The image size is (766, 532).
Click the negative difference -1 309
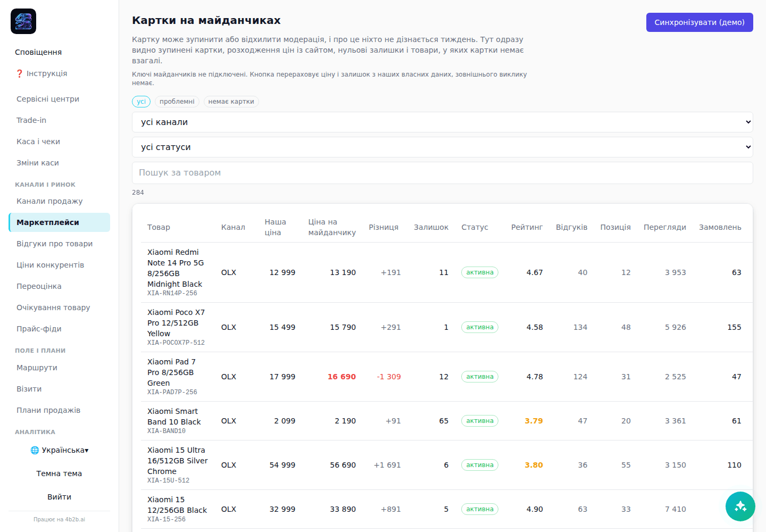389,377
